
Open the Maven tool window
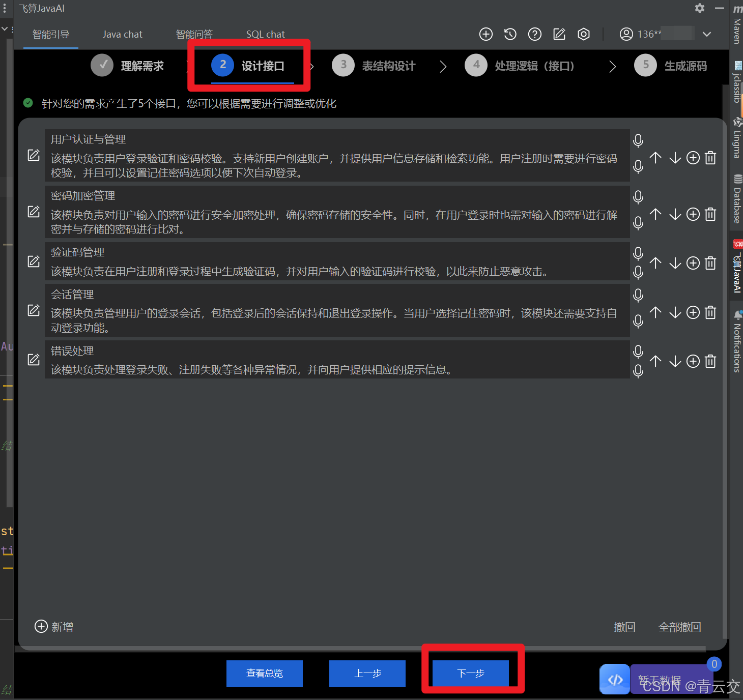coord(737,25)
